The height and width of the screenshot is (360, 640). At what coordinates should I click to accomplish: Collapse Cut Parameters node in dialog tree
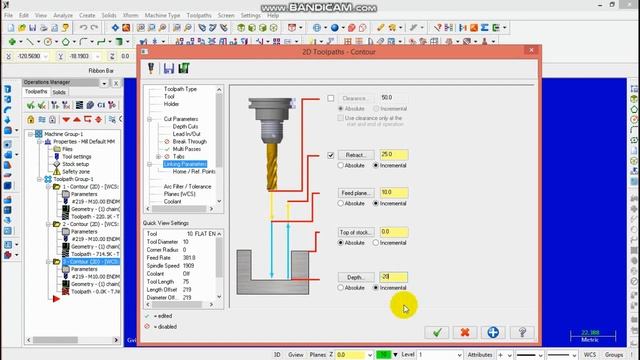[x=149, y=119]
